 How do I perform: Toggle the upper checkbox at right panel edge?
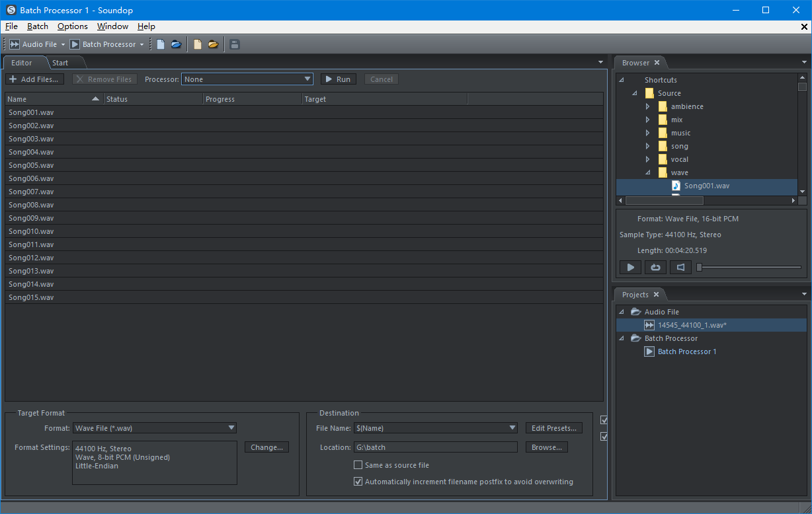604,420
